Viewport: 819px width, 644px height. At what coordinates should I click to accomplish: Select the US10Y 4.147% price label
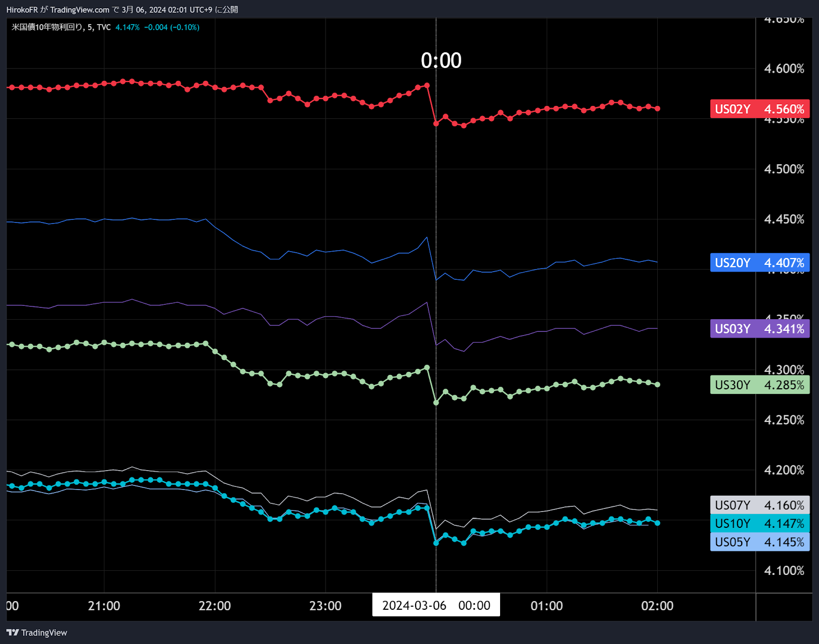click(x=760, y=524)
